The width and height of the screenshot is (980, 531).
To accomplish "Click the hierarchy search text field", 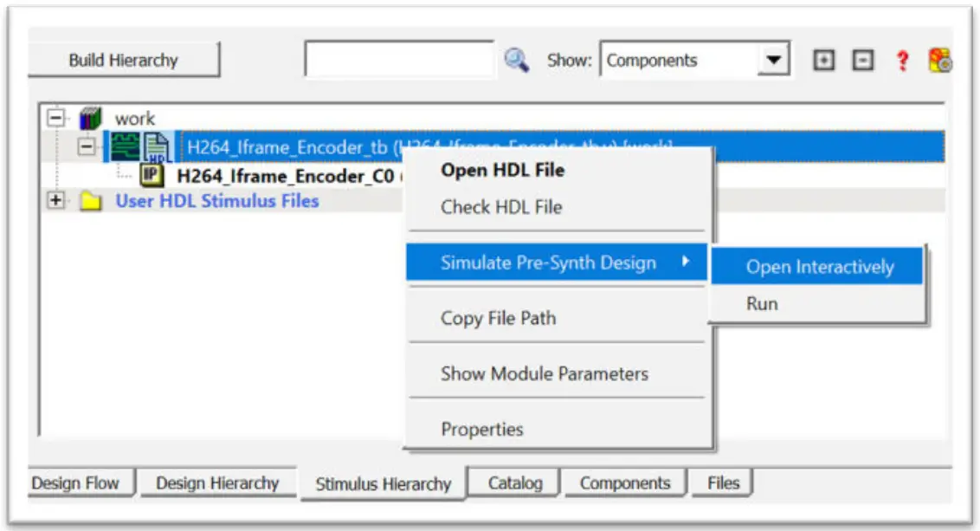I will pyautogui.click(x=399, y=61).
